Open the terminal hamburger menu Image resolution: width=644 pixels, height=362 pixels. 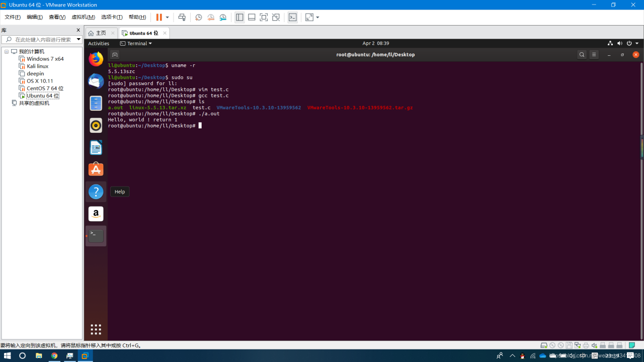[x=594, y=55]
